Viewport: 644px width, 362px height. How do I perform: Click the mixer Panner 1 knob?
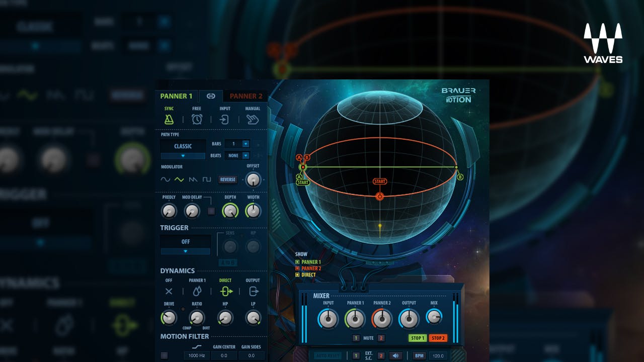355,319
